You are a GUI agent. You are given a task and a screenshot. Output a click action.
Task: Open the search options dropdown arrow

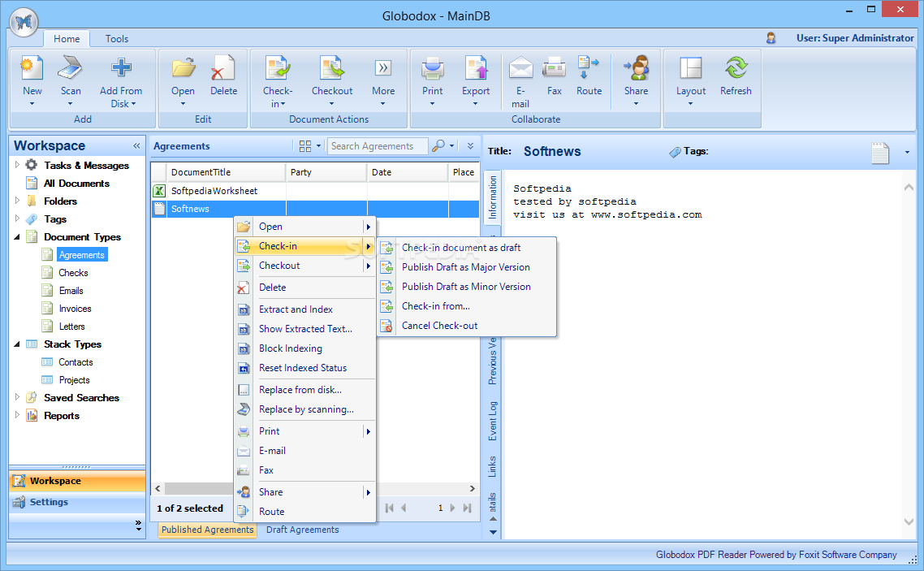pyautogui.click(x=452, y=145)
